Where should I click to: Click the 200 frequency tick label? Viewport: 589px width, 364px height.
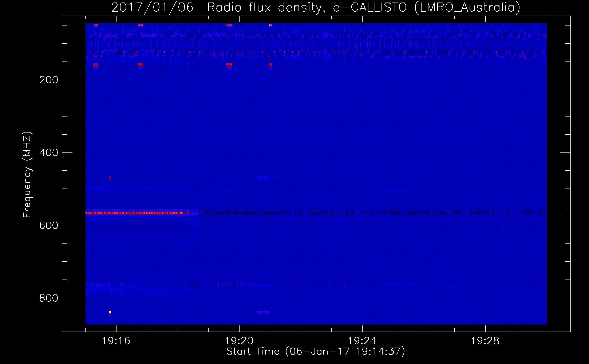pos(49,80)
